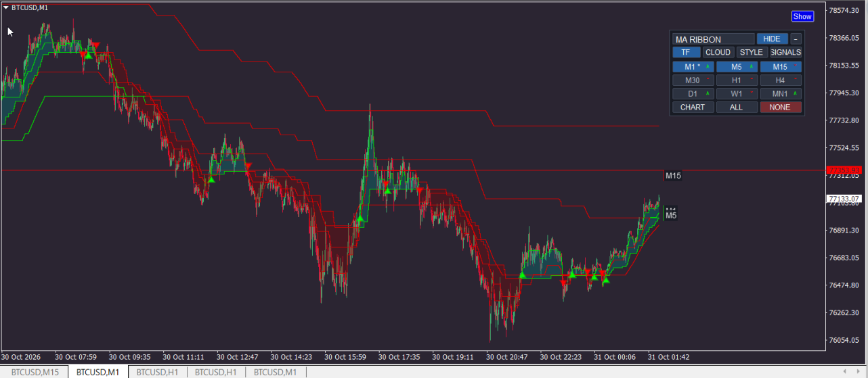The image size is (868, 378).
Task: Enable the H1 timeframe in the panel
Action: click(737, 80)
